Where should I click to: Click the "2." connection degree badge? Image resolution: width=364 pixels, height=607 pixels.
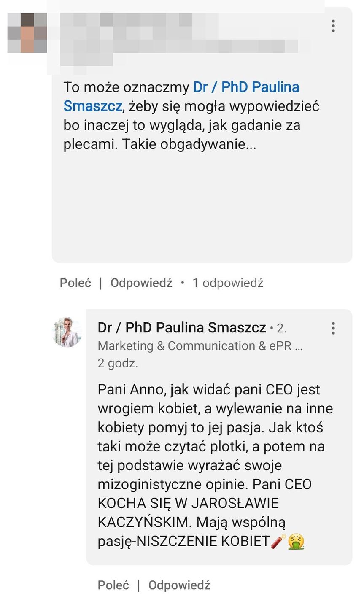click(x=281, y=328)
